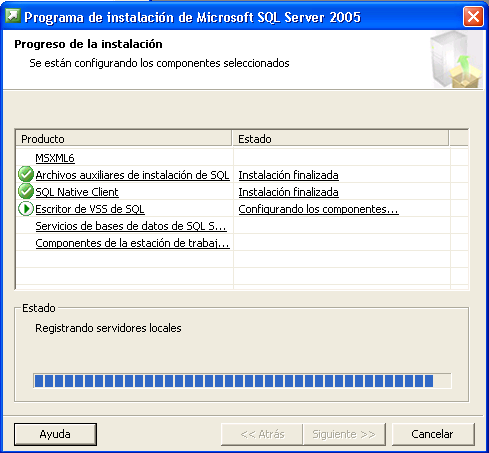
Task: Click the Cancelar button
Action: (x=433, y=434)
